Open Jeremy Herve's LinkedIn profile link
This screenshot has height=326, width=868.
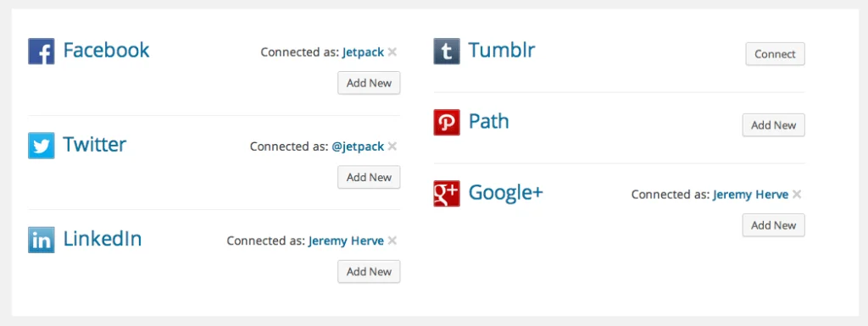346,241
